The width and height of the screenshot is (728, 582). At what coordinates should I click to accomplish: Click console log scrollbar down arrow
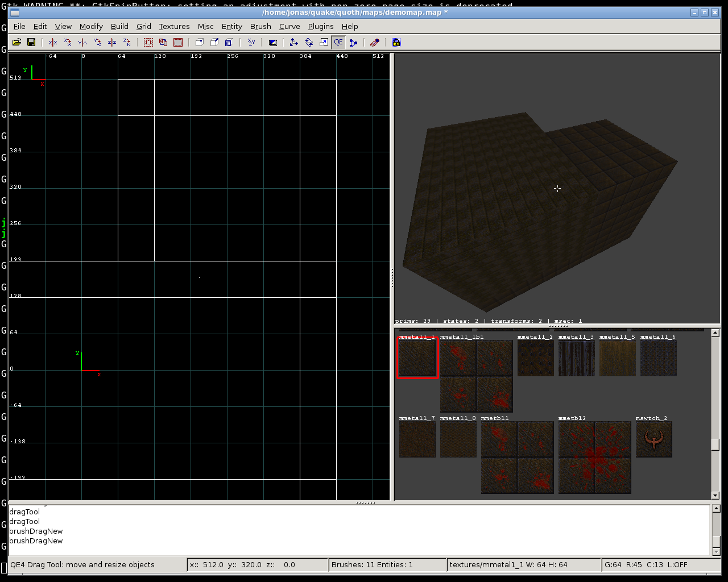coord(716,551)
